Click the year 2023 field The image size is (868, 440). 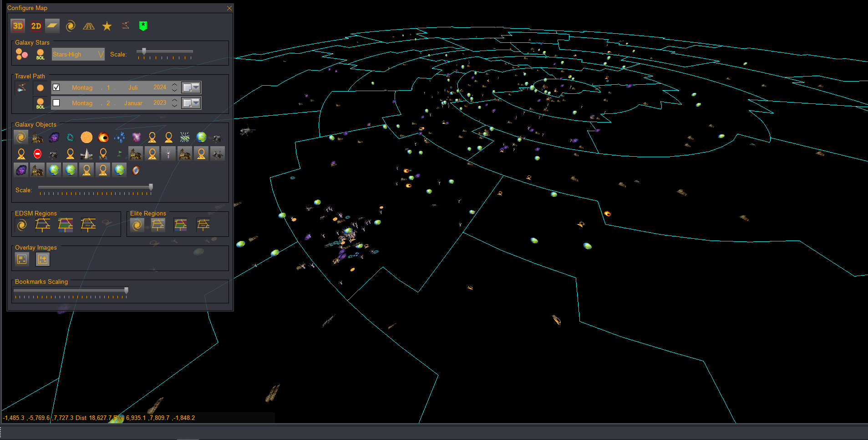(160, 103)
